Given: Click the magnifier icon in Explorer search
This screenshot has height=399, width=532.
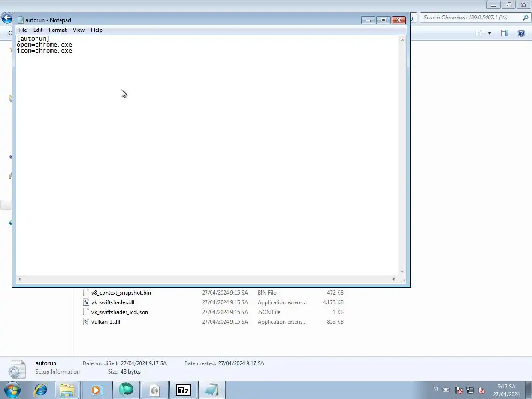Looking at the screenshot, I should click(526, 18).
